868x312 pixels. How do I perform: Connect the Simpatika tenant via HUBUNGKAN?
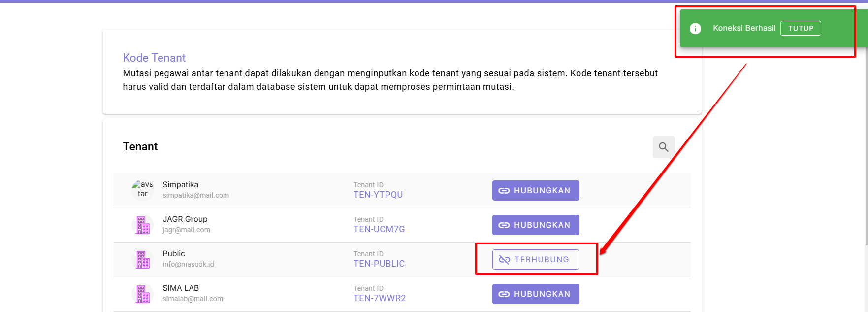point(536,190)
